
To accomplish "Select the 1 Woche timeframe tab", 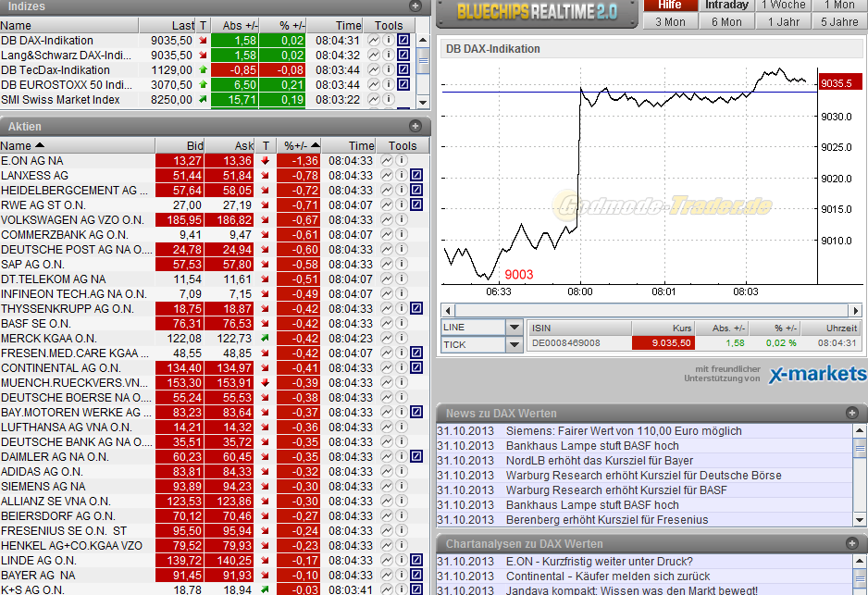I will pyautogui.click(x=783, y=6).
